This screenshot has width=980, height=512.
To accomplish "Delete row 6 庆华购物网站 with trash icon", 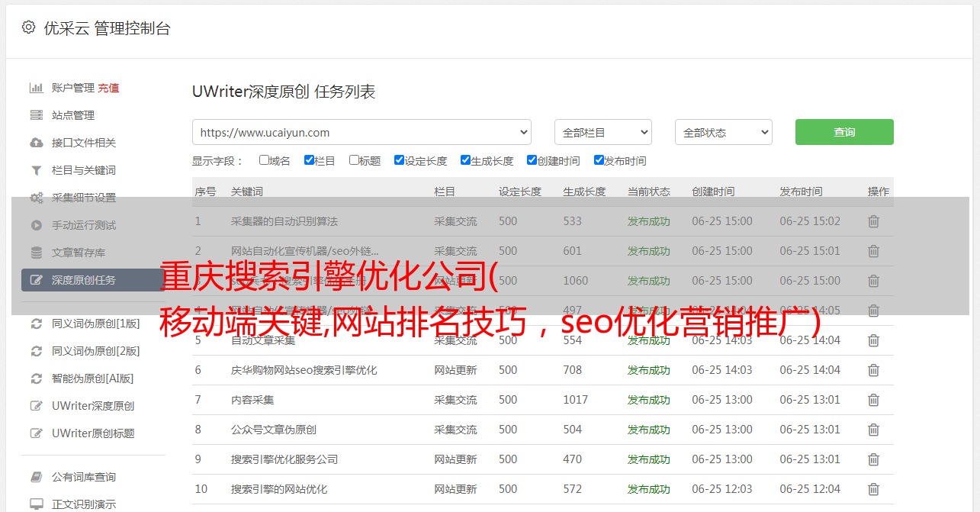I will tap(874, 370).
